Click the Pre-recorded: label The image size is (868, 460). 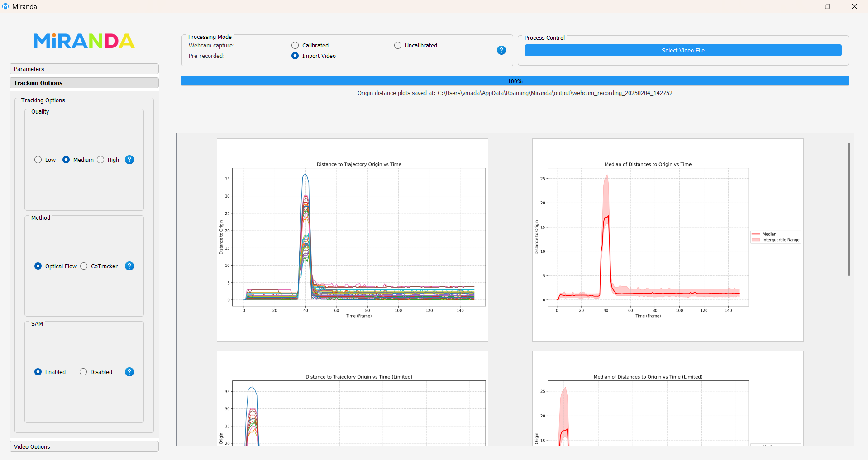click(206, 56)
